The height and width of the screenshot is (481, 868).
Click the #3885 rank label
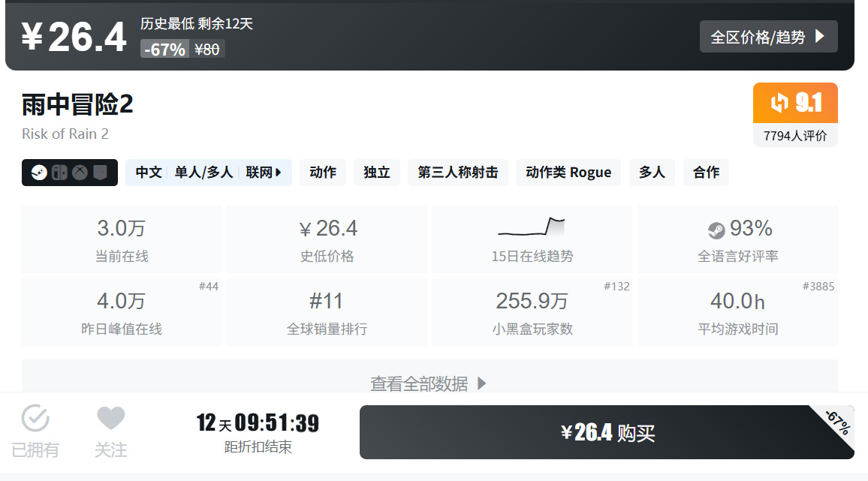[818, 286]
